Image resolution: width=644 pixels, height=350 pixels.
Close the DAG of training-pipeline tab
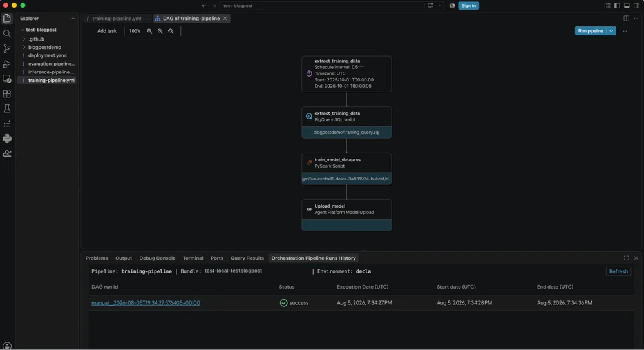point(225,19)
